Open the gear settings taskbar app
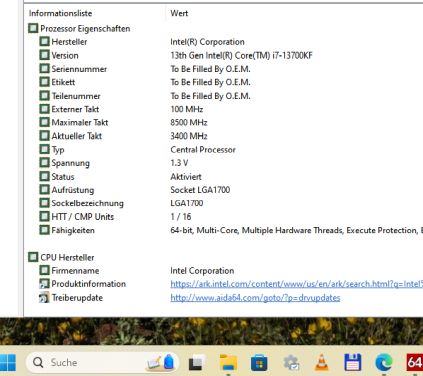423x376 pixels. pyautogui.click(x=291, y=363)
